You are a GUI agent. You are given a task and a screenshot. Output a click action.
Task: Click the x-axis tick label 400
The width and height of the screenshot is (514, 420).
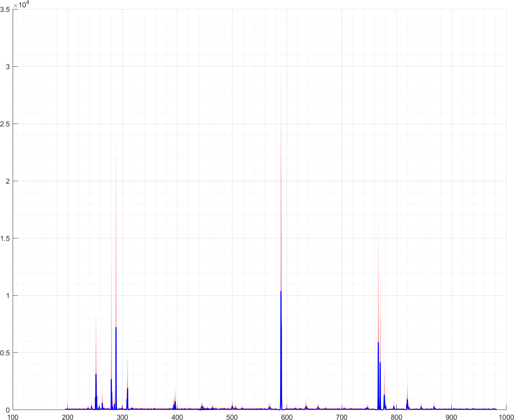(x=177, y=417)
